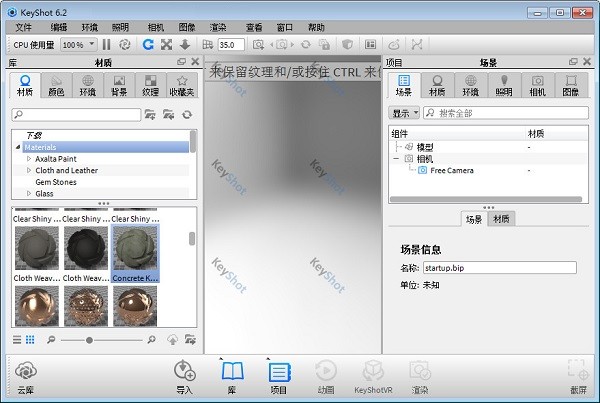Viewport: 600px width, 403px height.
Task: Select Gem Stones folder
Action: click(x=56, y=182)
